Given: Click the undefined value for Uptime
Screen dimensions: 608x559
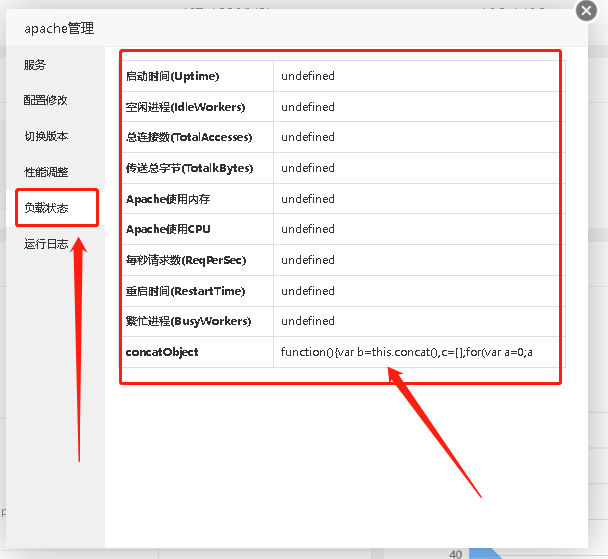Looking at the screenshot, I should point(308,76).
